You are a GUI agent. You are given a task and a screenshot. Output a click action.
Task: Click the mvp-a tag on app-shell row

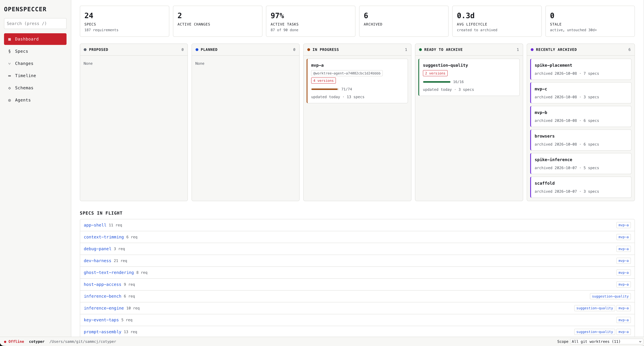click(x=623, y=225)
